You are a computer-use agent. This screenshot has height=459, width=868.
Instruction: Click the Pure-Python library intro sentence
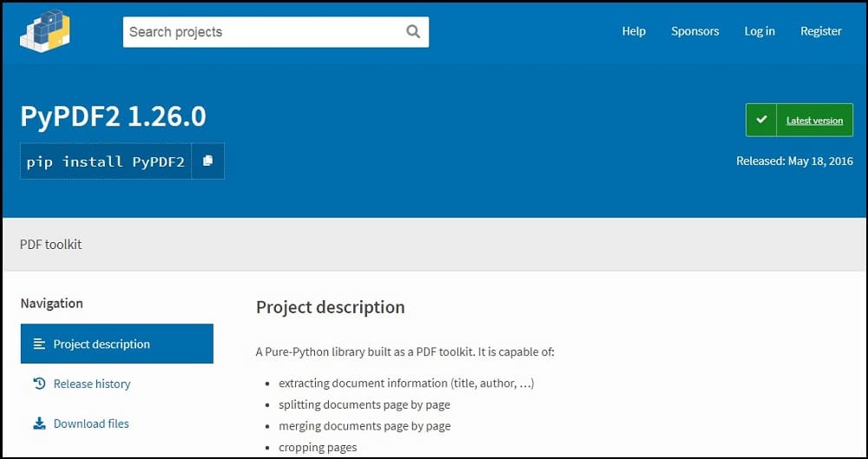click(x=405, y=352)
